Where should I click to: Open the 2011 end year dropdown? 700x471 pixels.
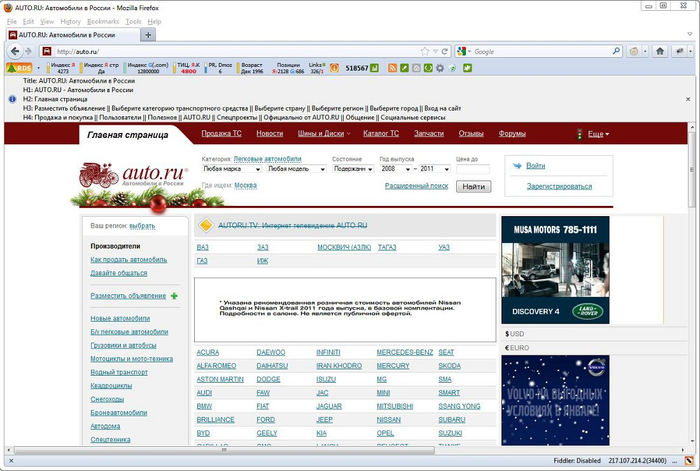point(434,169)
